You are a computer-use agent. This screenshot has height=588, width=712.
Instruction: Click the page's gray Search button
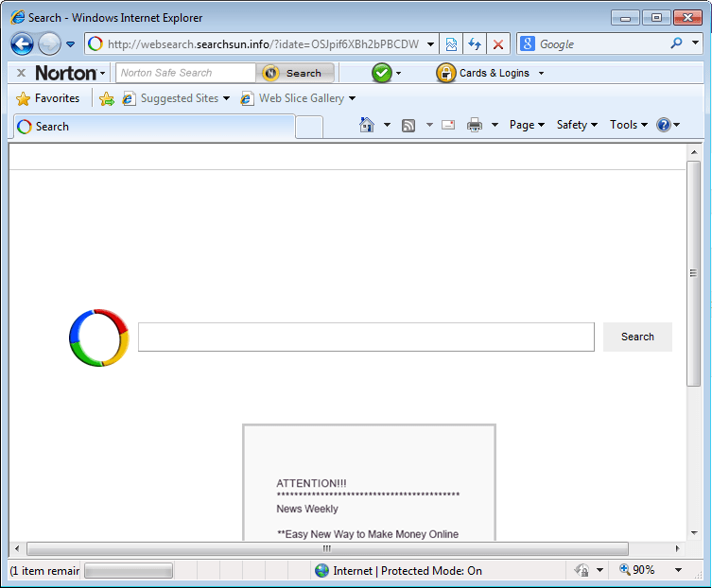[x=637, y=337]
